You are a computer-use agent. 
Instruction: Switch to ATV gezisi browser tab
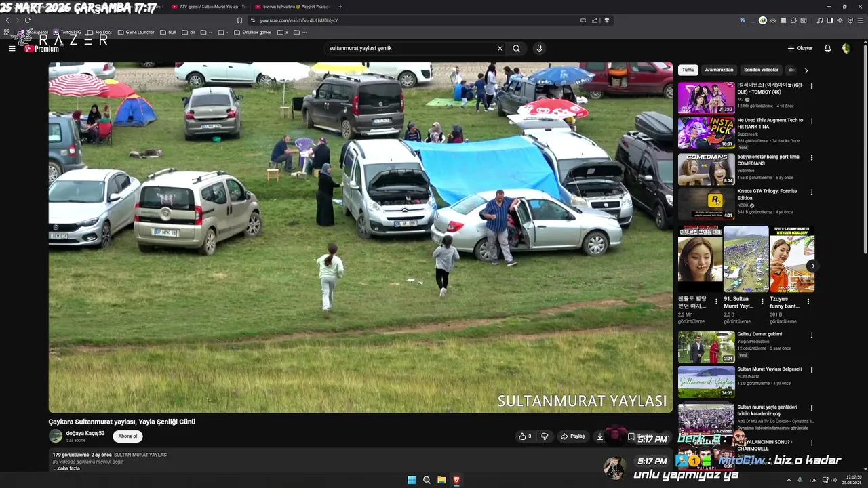pyautogui.click(x=208, y=7)
